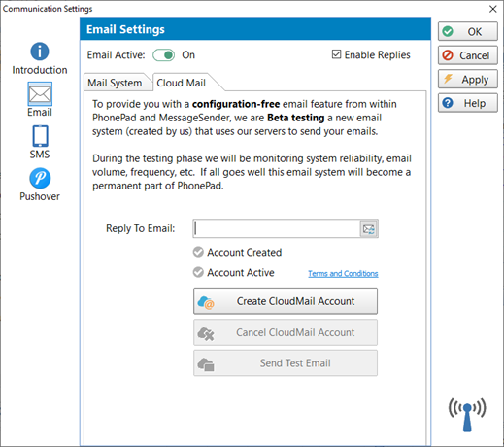Click the Send Test Email button

[x=286, y=363]
